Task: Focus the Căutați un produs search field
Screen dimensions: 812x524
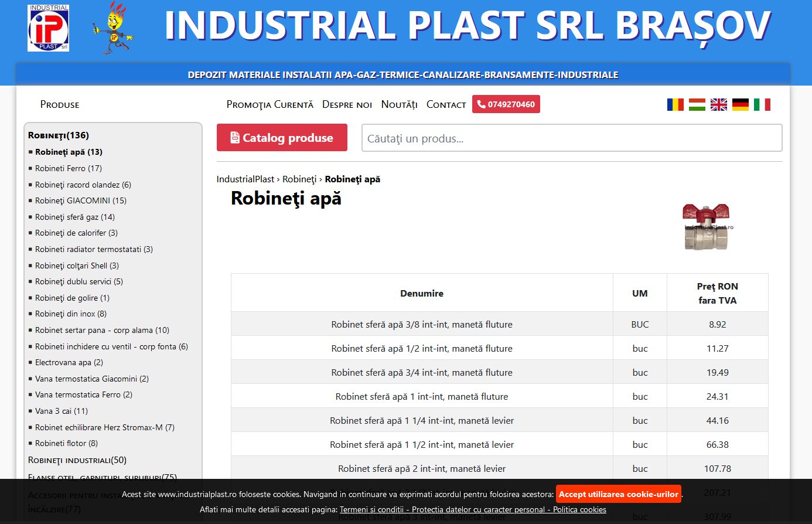Action: pyautogui.click(x=572, y=138)
